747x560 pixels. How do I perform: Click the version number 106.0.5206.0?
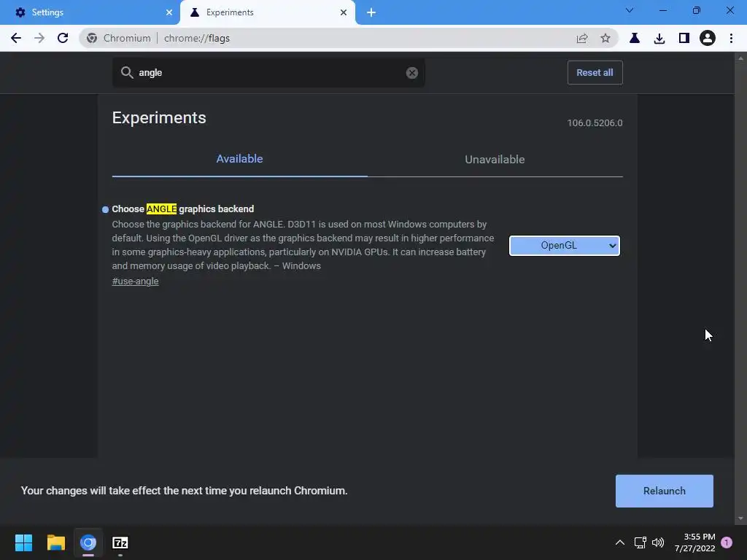(595, 122)
